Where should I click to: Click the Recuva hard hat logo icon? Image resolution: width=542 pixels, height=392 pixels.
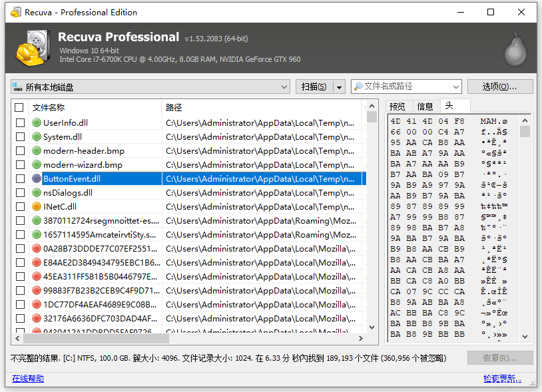click(30, 49)
